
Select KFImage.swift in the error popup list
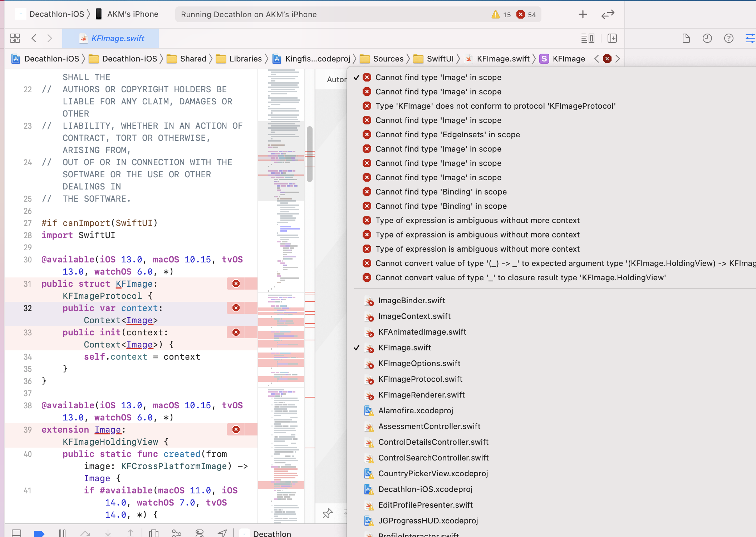(x=404, y=348)
